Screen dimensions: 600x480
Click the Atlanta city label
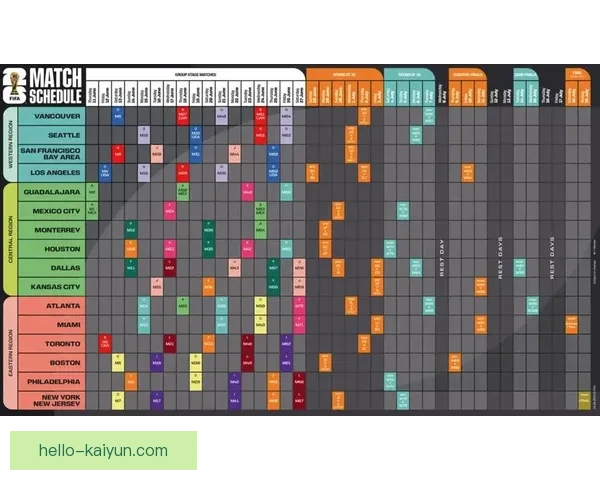tap(51, 306)
